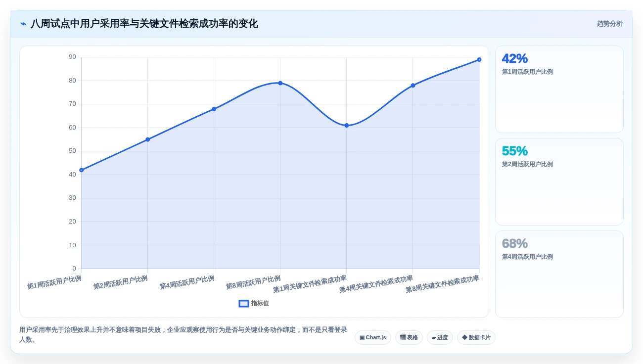Click the y-axis value 0

pyautogui.click(x=74, y=269)
